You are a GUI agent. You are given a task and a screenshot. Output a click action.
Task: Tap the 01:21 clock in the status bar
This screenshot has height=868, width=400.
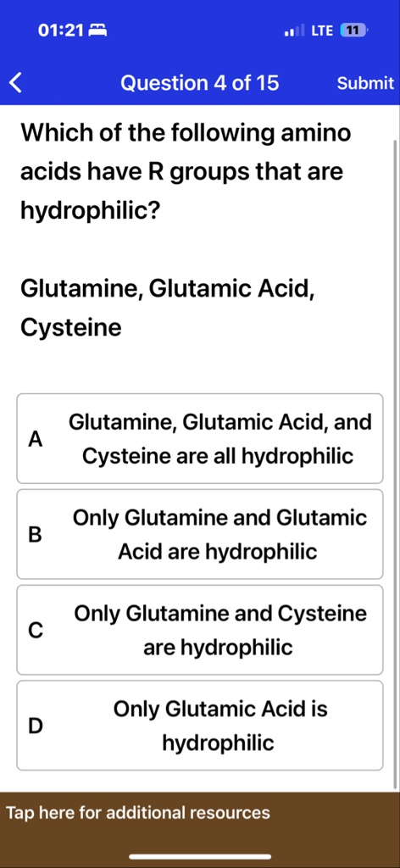60,31
